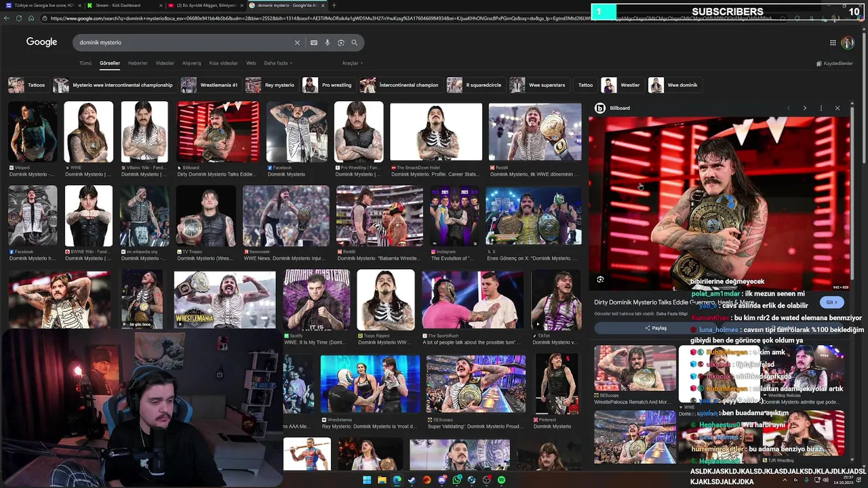Search inside image with lens overlay icon

[x=600, y=279]
